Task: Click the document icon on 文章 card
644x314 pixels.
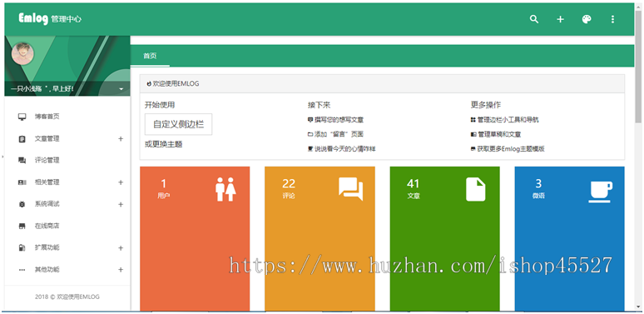Action: [476, 189]
